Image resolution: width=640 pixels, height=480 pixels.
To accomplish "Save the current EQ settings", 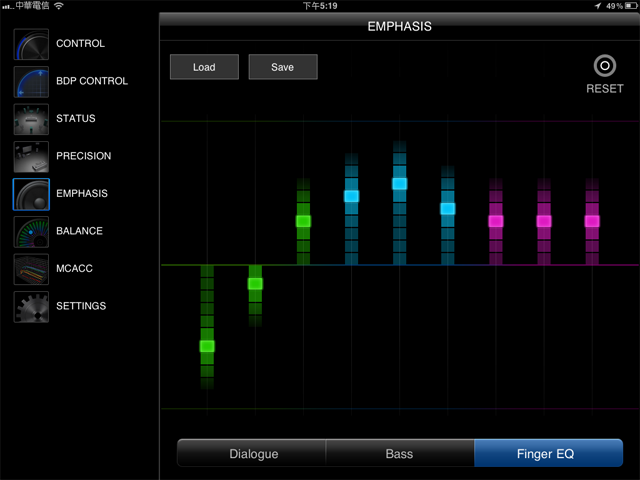I will (283, 67).
